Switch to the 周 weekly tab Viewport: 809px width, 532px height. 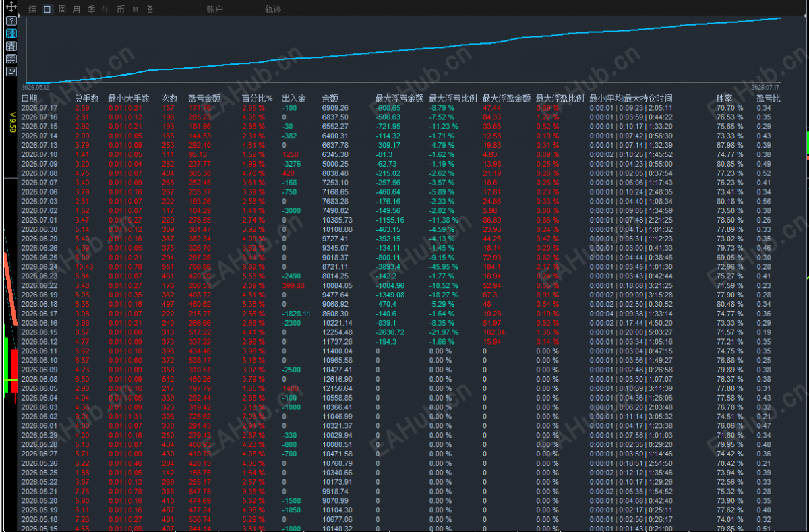pyautogui.click(x=62, y=9)
